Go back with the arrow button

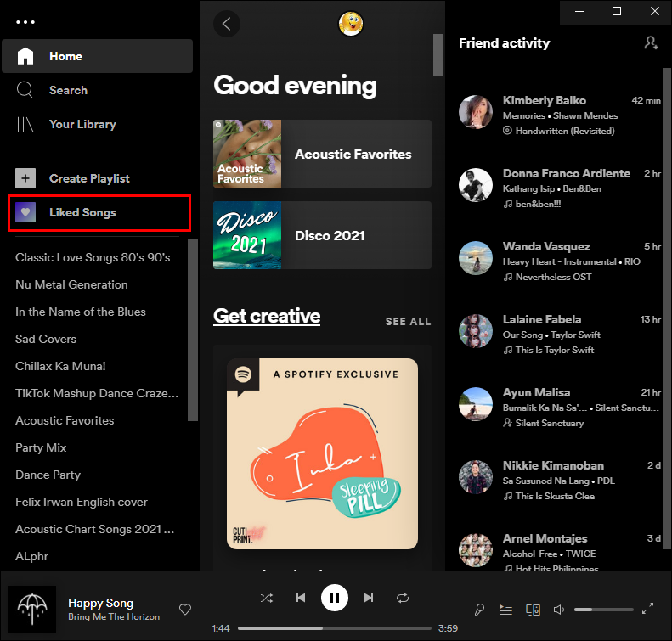[x=227, y=24]
